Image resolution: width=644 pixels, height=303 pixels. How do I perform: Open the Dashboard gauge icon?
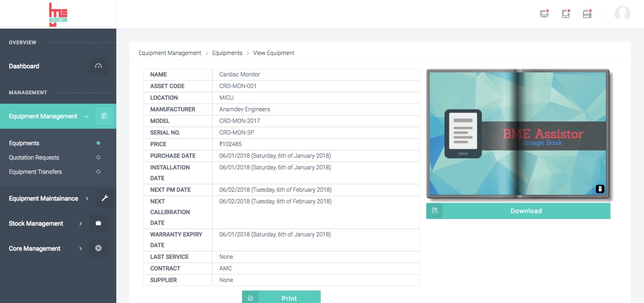98,66
